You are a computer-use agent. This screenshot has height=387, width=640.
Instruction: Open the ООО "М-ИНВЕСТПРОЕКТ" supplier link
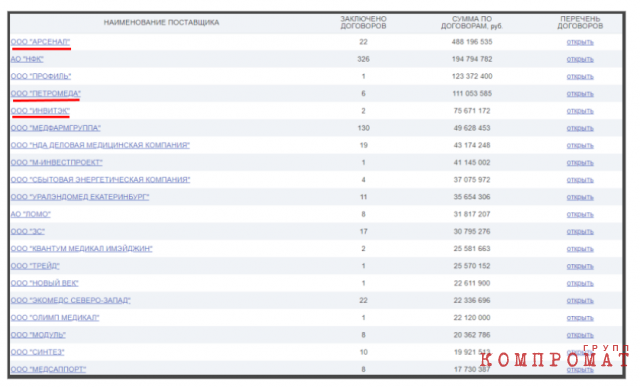coord(56,162)
